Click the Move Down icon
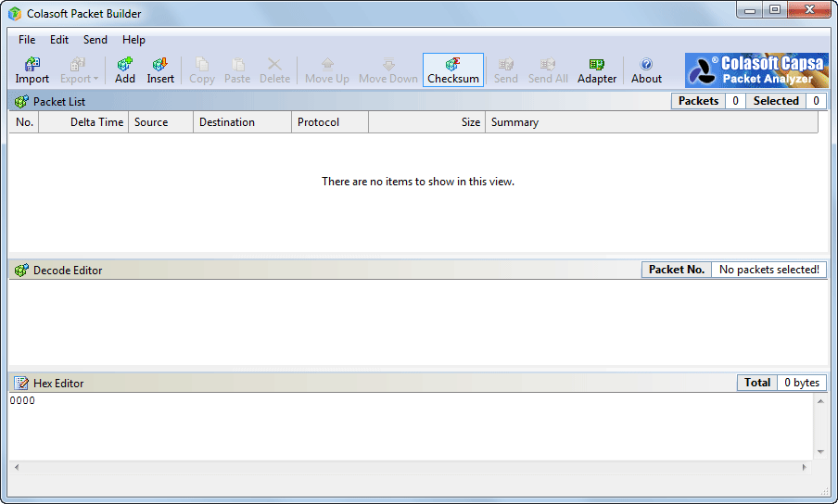 (x=388, y=69)
